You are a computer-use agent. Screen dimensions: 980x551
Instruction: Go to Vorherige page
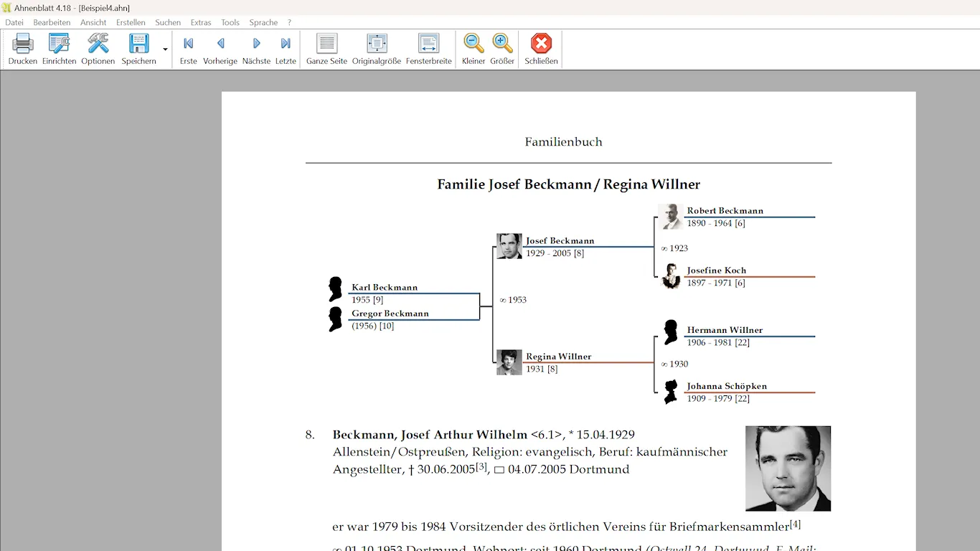(x=220, y=50)
